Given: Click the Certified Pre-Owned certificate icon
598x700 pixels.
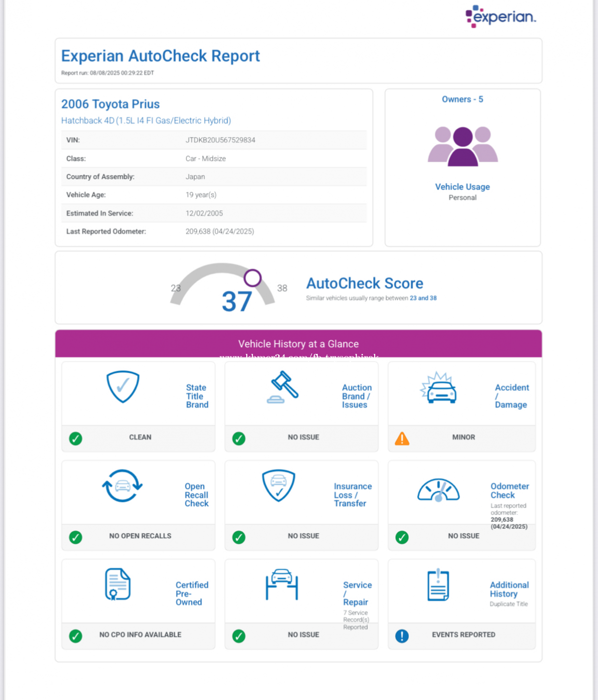Looking at the screenshot, I should [117, 584].
